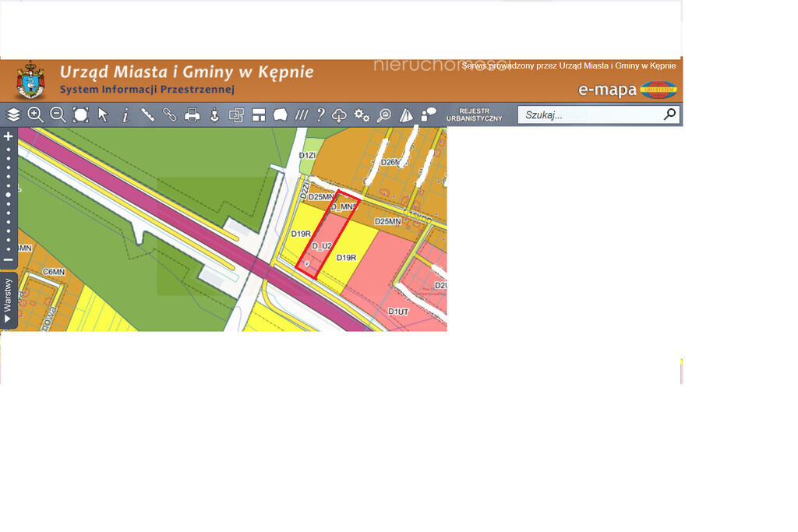Click in the Szukaj search field

[591, 115]
